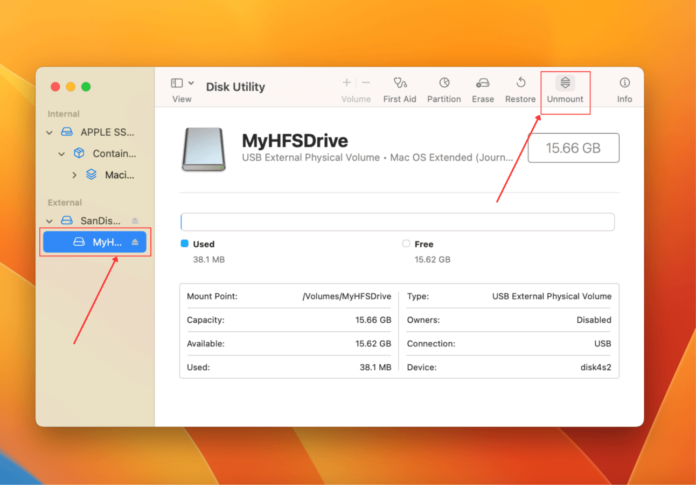Screen dimensions: 696x485
Task: Collapse the SanDisk external disk
Action: tap(50, 220)
